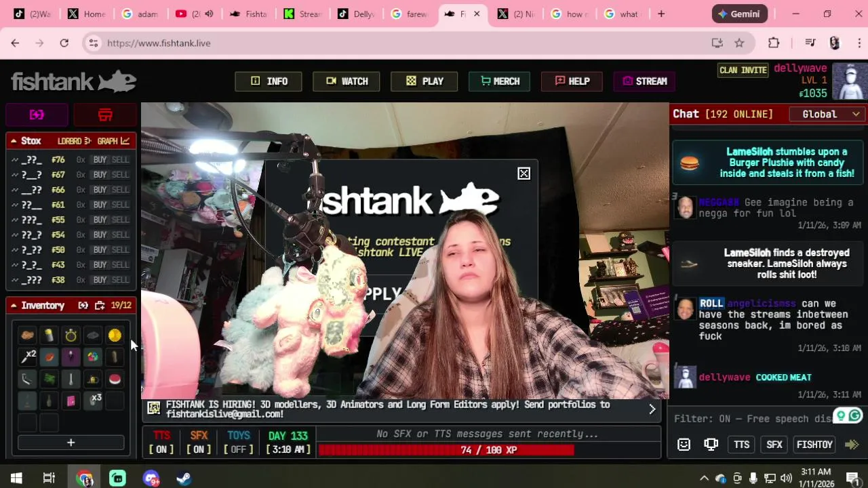Viewport: 868px width, 488px height.
Task: Select the green leaves item in Inventory
Action: (49, 379)
